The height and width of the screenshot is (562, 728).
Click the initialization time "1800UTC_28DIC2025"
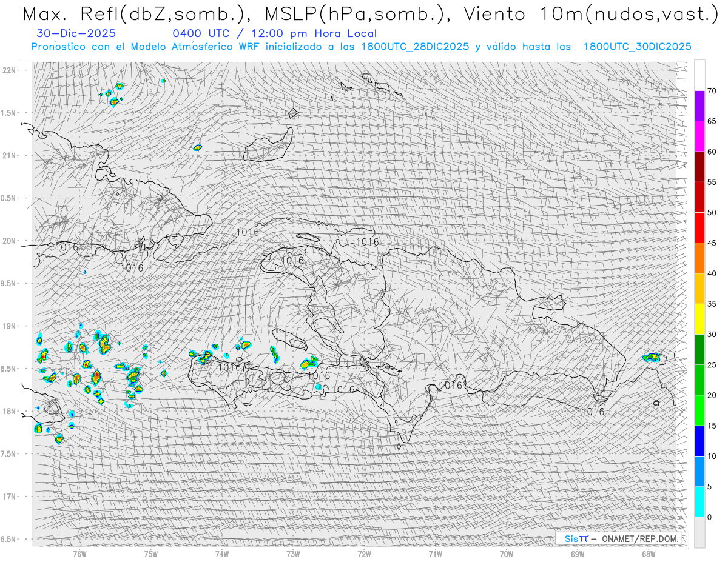(415, 46)
